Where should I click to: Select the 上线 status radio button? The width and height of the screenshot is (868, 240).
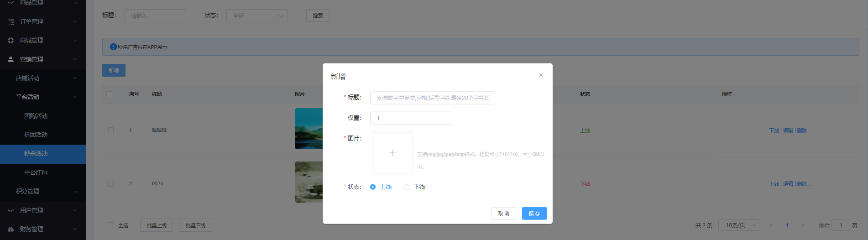373,187
